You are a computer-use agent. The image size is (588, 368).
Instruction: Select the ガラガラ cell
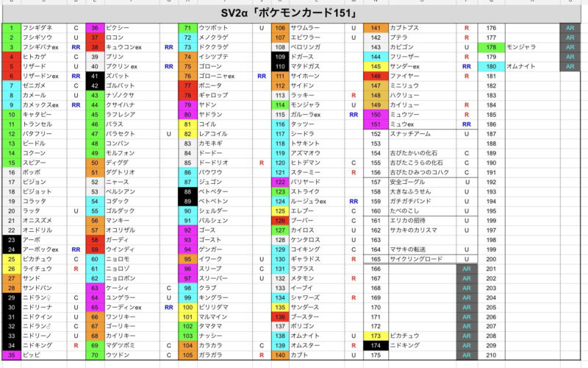pos(225,355)
